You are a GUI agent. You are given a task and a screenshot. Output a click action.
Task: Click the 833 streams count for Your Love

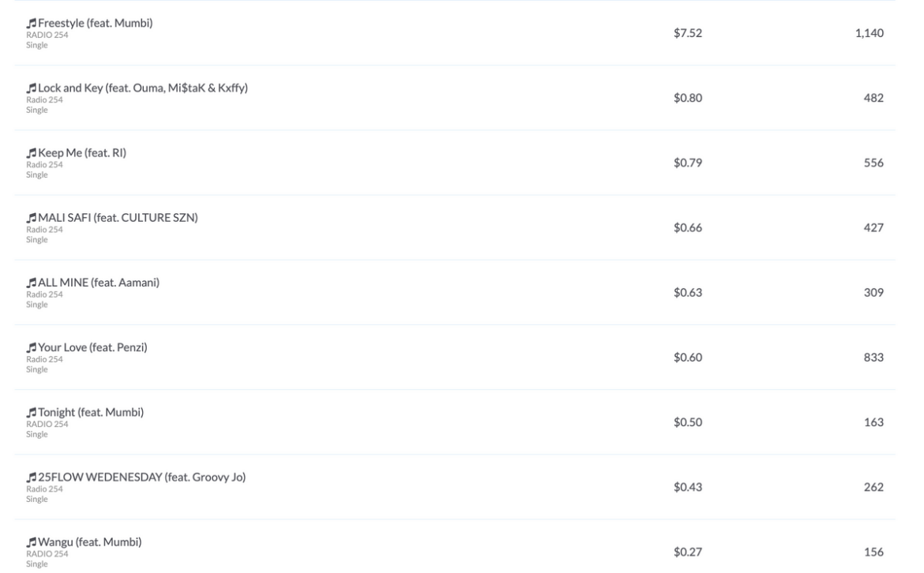coord(873,357)
